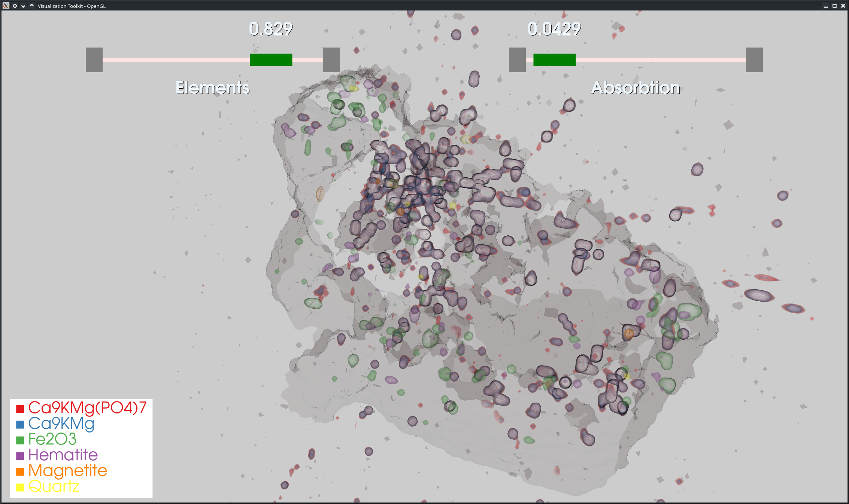
Task: Click the X11 application icon in title bar
Action: (6, 6)
